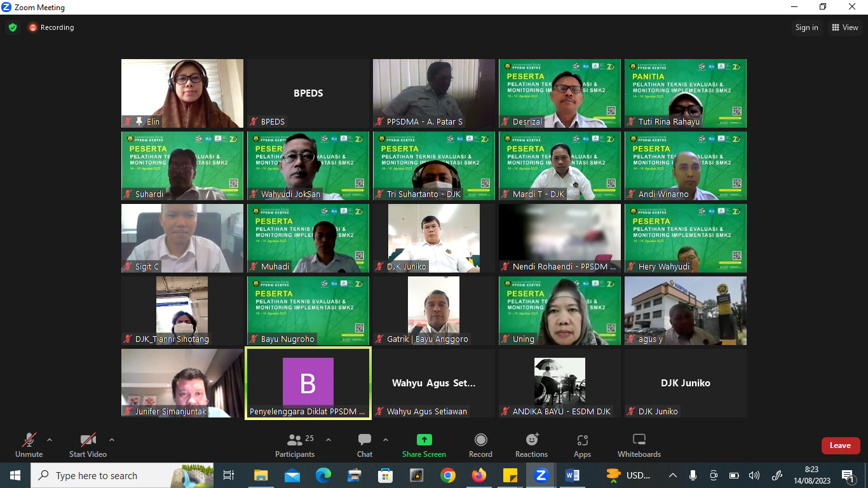868x488 pixels.
Task: Open Task View on the taskbar
Action: [229, 475]
